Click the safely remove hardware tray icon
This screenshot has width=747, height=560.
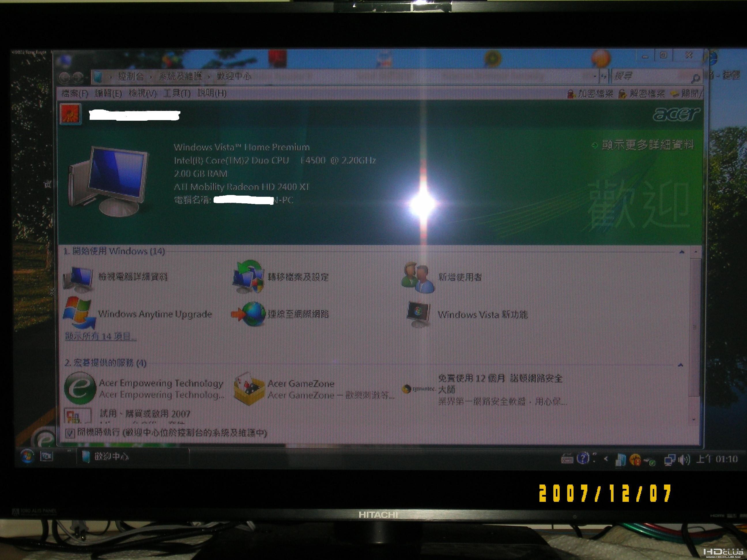(x=650, y=461)
